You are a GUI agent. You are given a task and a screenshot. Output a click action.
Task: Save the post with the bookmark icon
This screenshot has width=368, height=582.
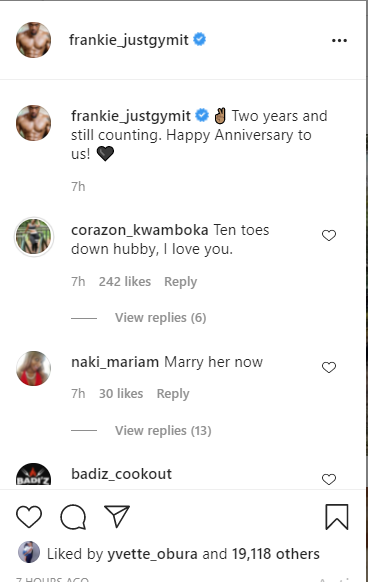tap(337, 517)
